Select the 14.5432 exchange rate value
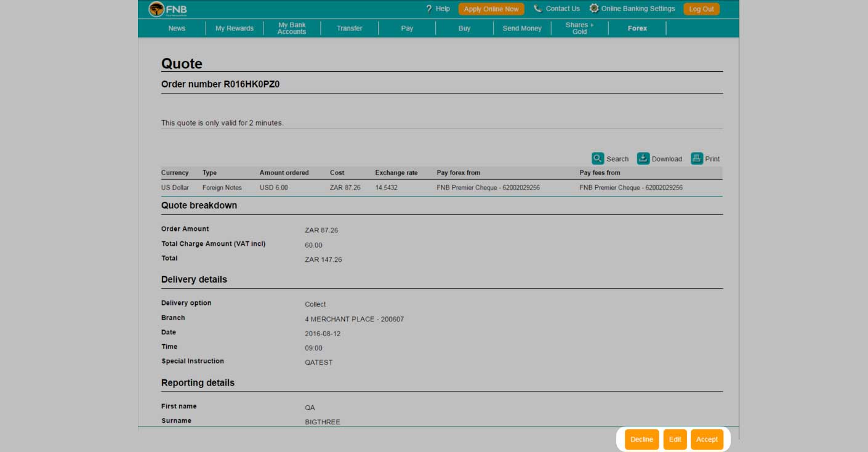Screen dimensions: 868x452 pos(387,188)
